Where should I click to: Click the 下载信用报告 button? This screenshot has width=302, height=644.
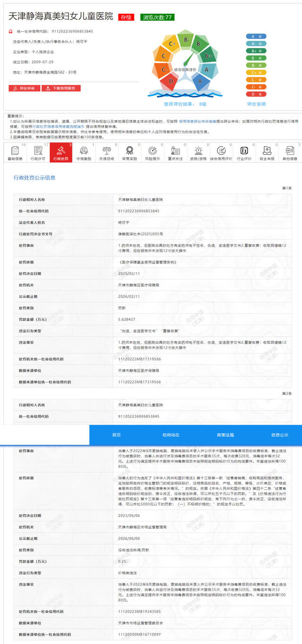coord(61,88)
